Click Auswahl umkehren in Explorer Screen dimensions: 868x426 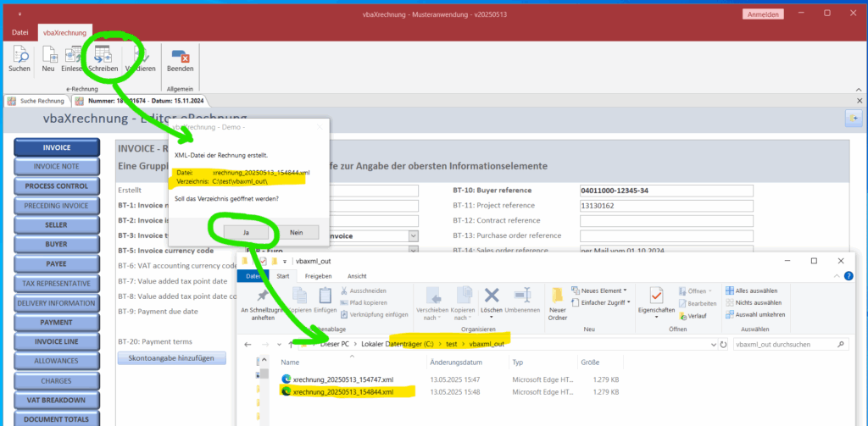click(755, 315)
